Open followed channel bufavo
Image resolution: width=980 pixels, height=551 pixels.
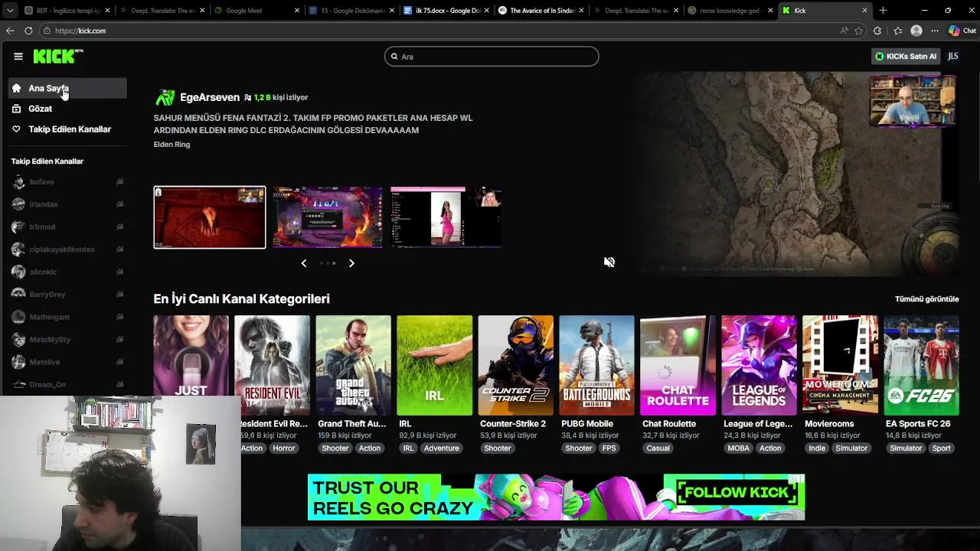point(67,182)
